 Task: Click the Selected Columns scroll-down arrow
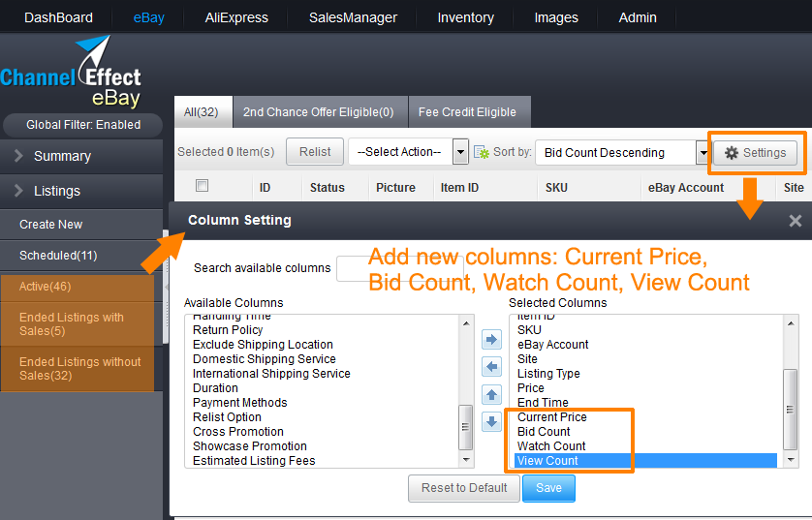(791, 459)
